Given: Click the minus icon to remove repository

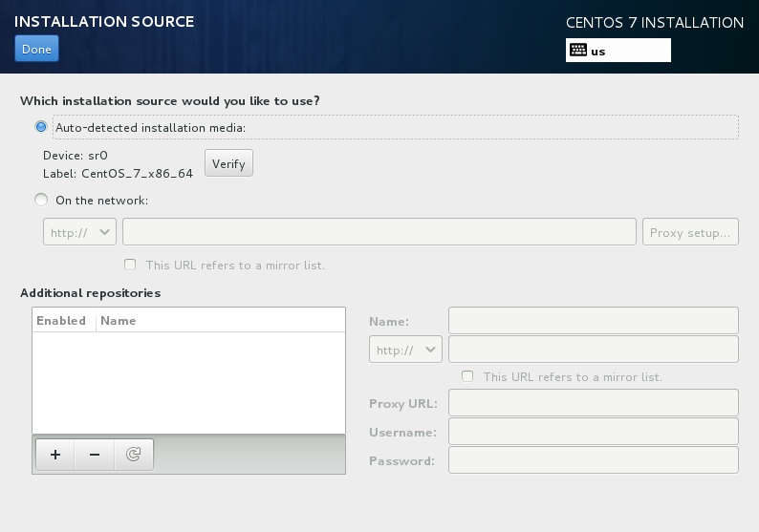Looking at the screenshot, I should [95, 455].
